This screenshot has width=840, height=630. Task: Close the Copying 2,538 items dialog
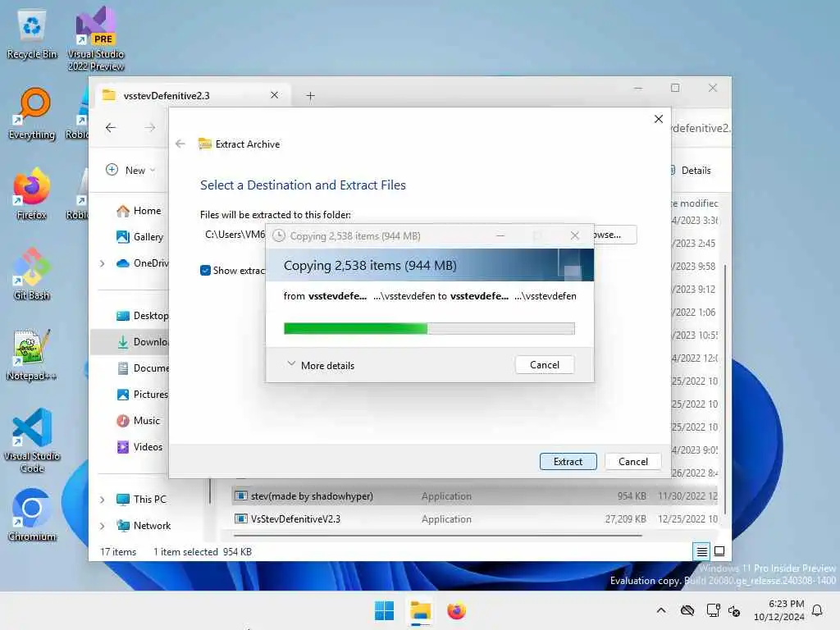[575, 235]
